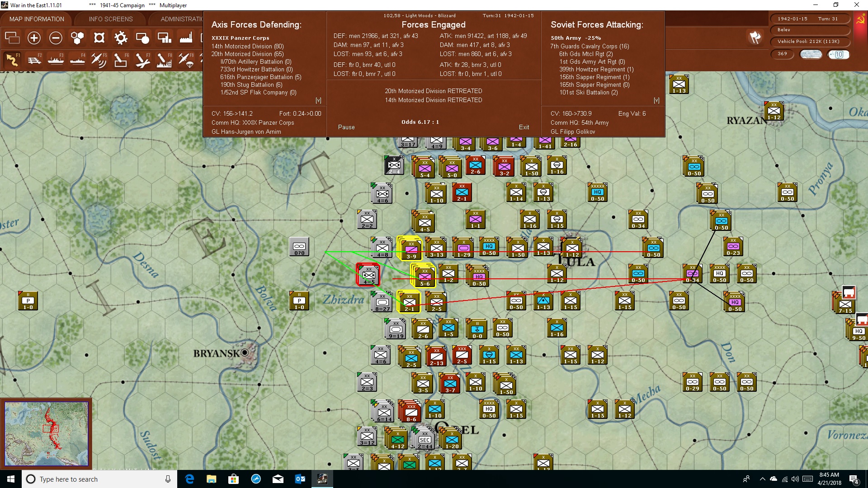Click Windows taskbar search box

point(99,479)
